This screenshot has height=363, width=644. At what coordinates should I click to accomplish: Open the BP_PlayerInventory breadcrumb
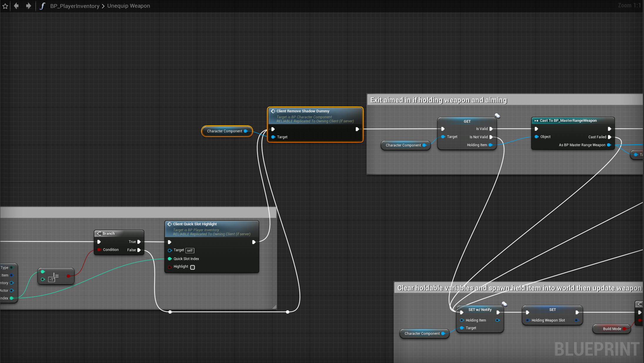click(75, 6)
